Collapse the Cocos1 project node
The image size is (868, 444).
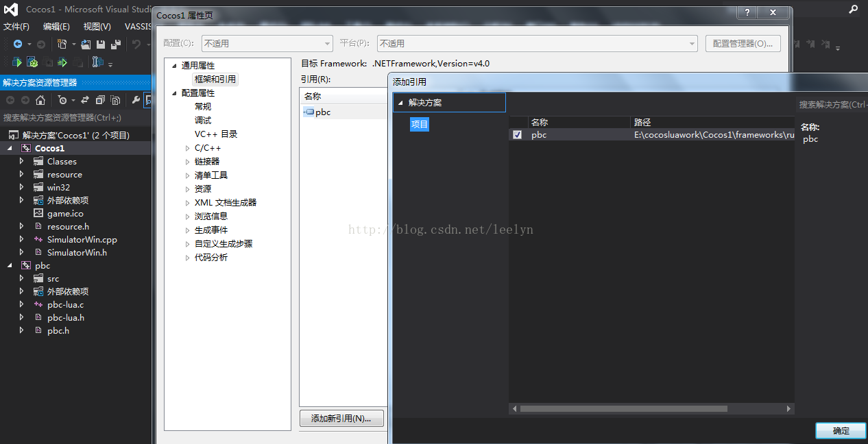coord(10,148)
